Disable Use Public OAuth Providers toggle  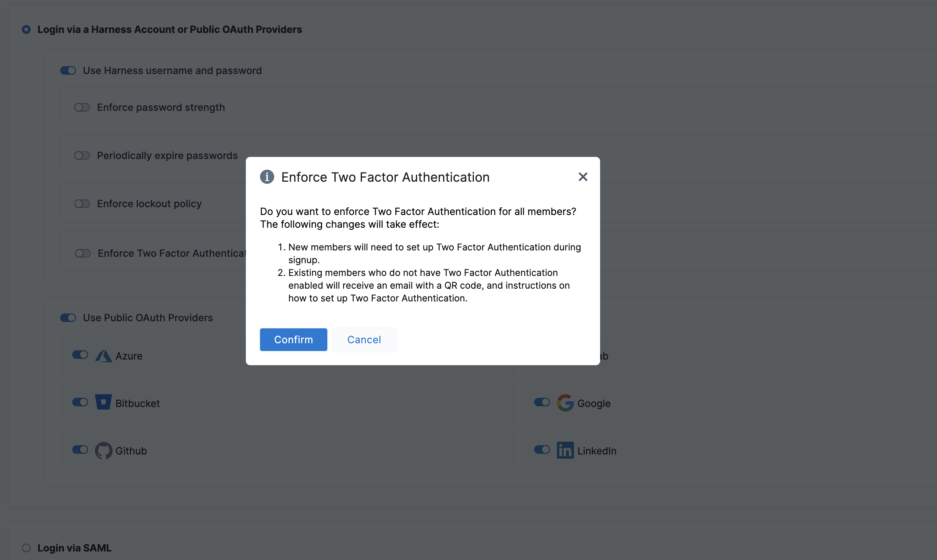[x=68, y=318]
